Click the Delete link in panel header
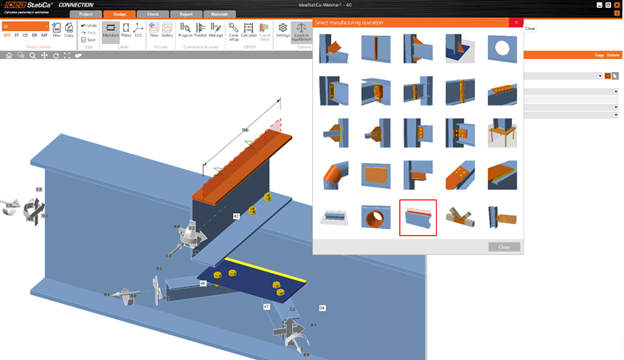Screen dimensions: 624x360 pos(613,55)
